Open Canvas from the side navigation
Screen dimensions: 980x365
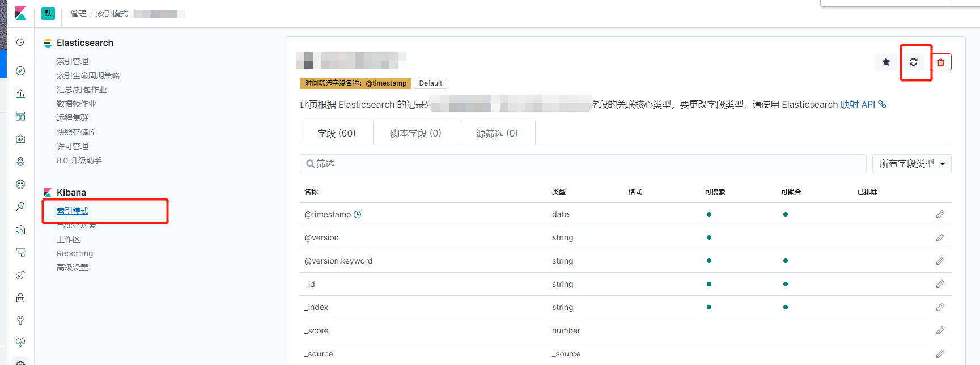point(20,139)
